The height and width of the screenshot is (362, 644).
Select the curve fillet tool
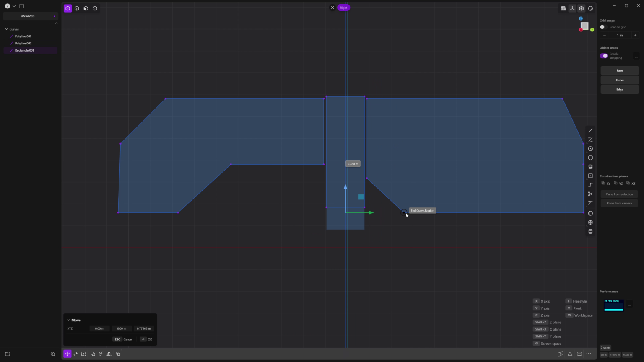pos(590,203)
